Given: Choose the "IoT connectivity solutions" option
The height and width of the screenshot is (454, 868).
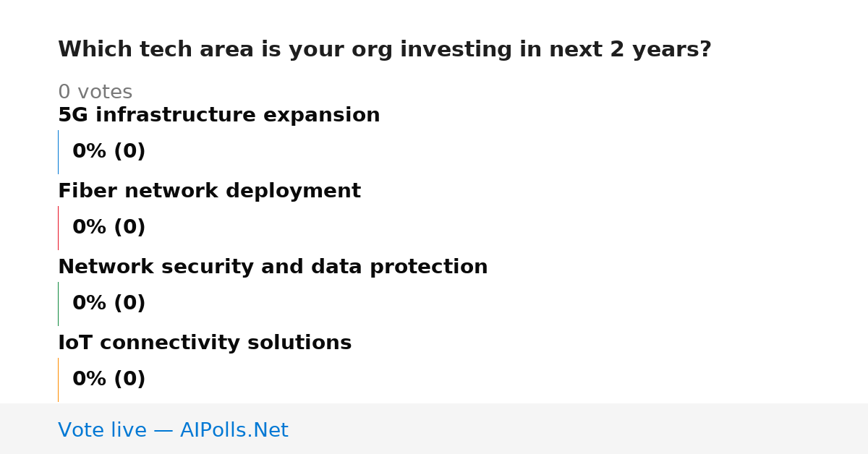Looking at the screenshot, I should [205, 343].
